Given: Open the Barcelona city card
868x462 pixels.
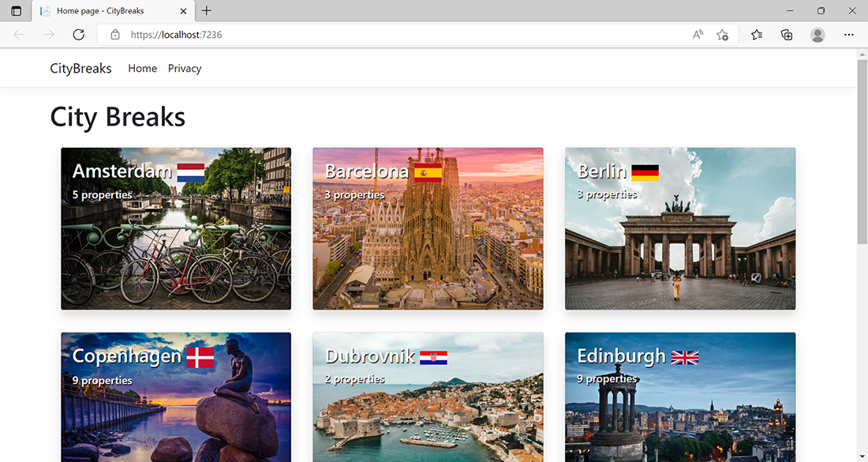Looking at the screenshot, I should tap(428, 229).
